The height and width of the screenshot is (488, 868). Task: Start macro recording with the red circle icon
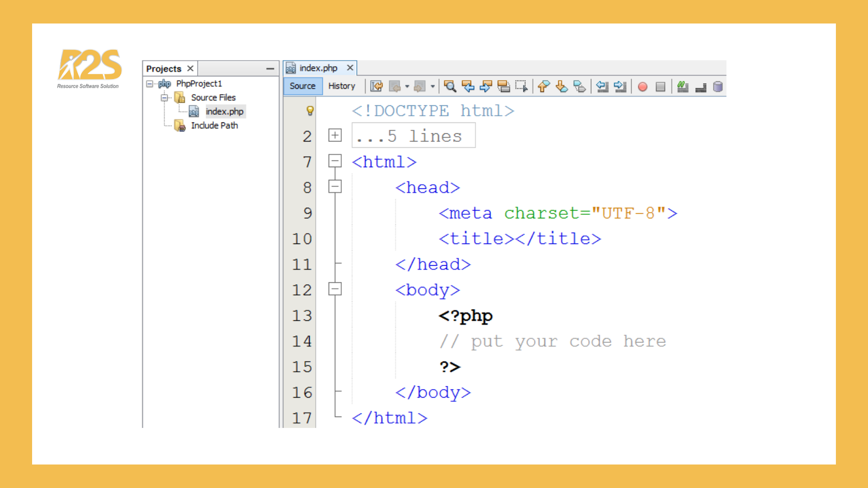click(x=642, y=87)
